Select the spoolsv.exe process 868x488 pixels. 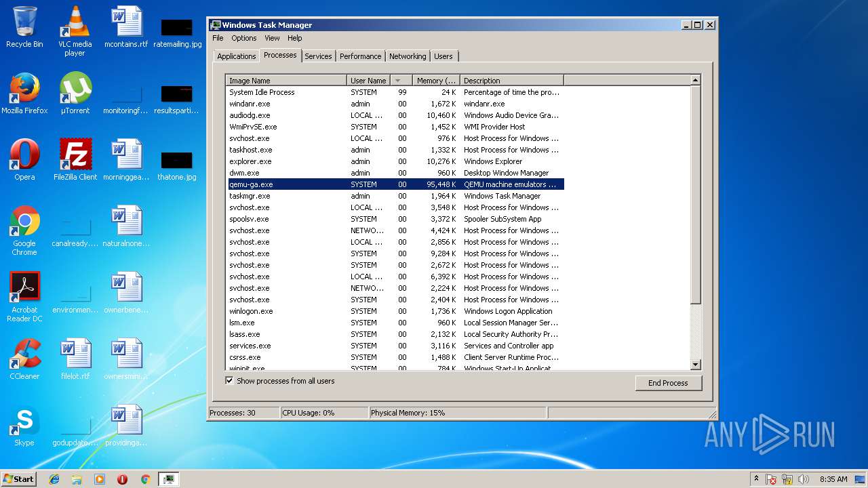[x=395, y=219]
